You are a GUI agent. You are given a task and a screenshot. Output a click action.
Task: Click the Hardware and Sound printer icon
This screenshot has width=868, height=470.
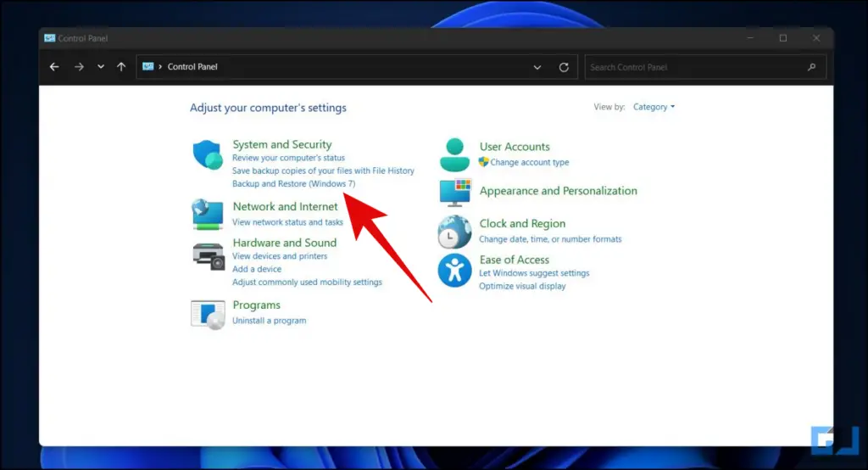209,256
